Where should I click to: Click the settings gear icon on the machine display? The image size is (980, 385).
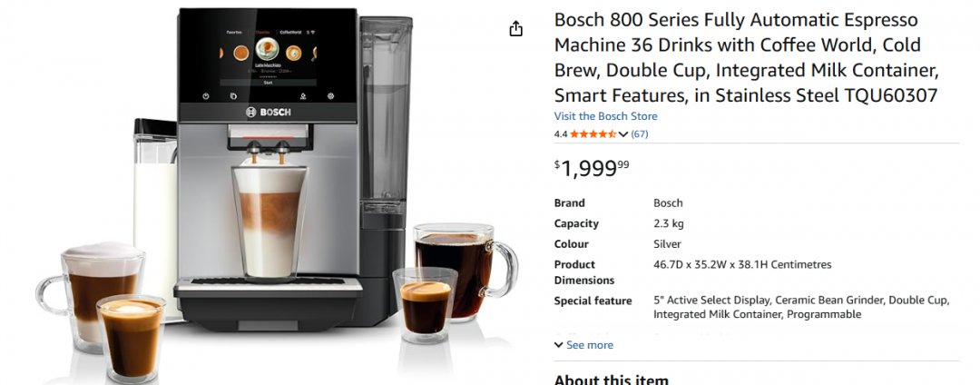pos(330,96)
